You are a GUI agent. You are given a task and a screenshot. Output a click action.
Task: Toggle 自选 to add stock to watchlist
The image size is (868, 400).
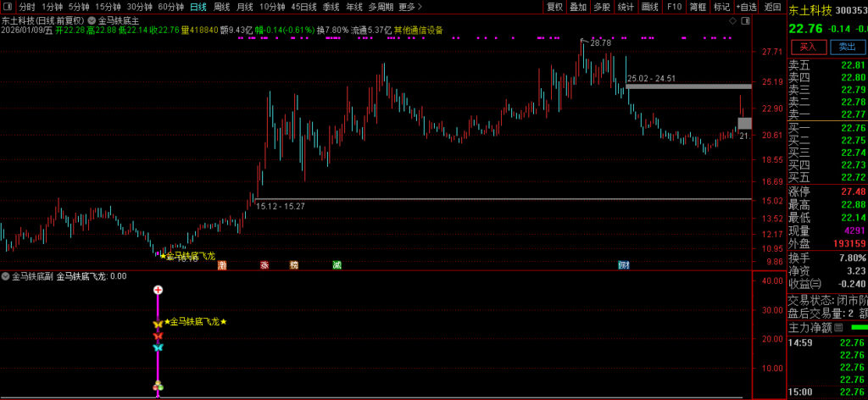pyautogui.click(x=746, y=7)
